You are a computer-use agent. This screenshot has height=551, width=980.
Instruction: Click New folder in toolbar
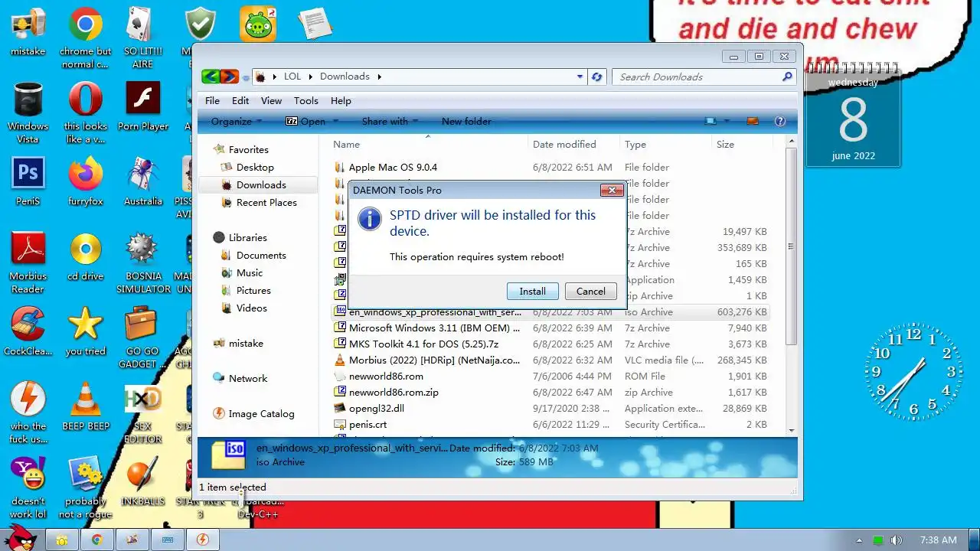pyautogui.click(x=466, y=121)
